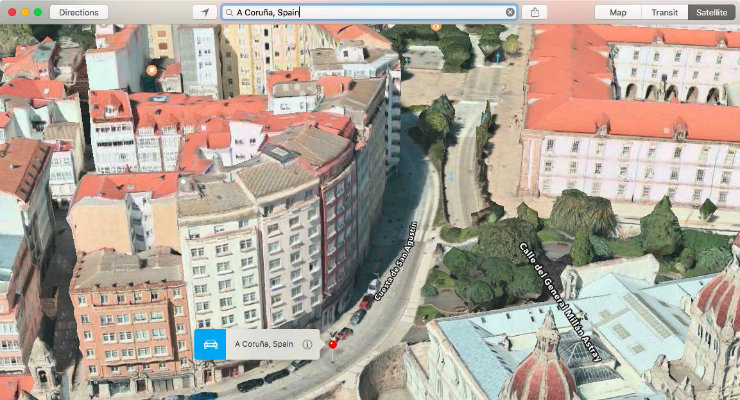Click the A Coruña, Spain callout label

click(x=264, y=344)
